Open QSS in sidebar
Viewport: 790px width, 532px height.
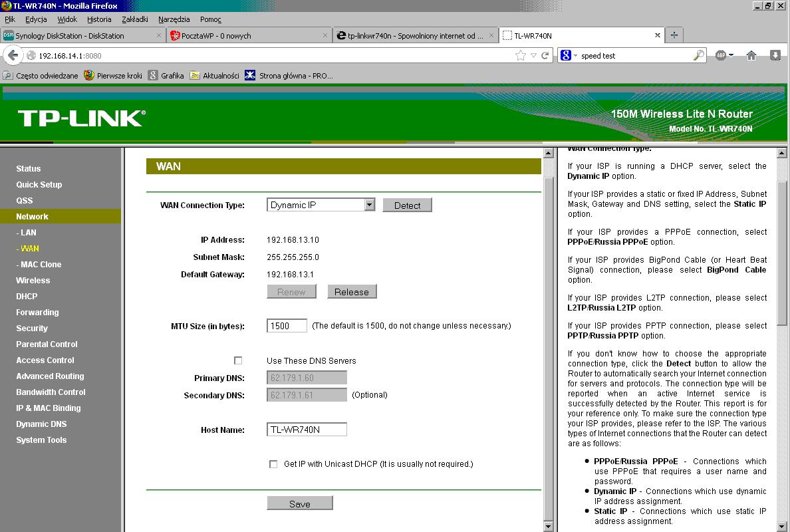(x=24, y=201)
